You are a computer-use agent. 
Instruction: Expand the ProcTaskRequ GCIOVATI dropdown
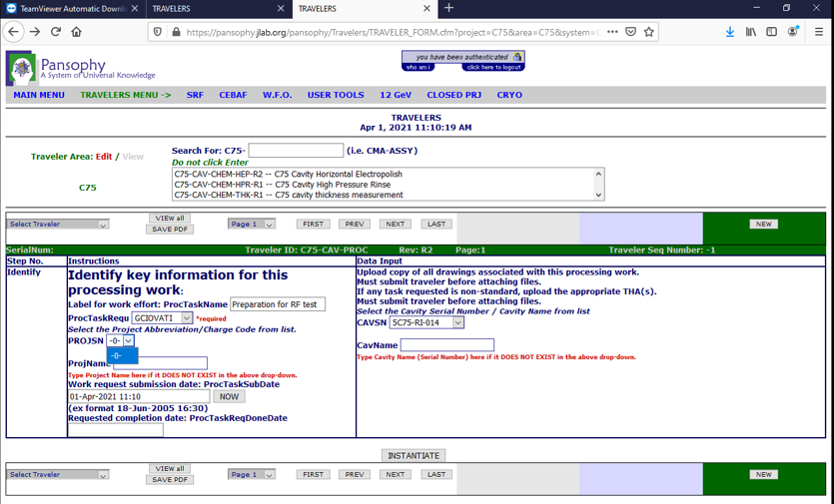(x=162, y=318)
